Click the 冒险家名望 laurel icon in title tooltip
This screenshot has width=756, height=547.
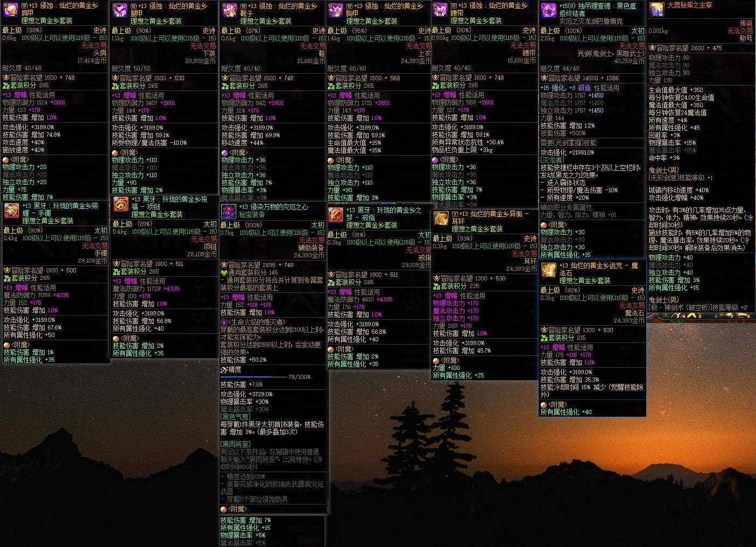point(652,48)
